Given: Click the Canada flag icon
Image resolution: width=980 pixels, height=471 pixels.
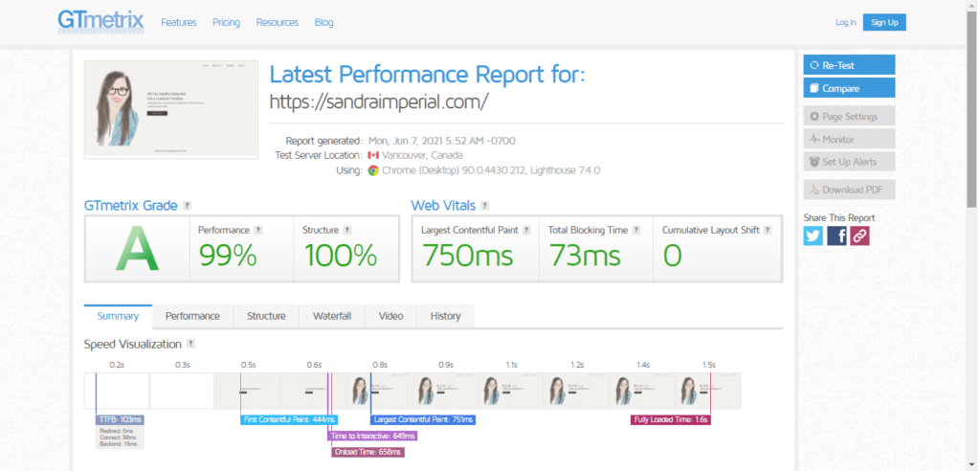Looking at the screenshot, I should click(x=373, y=155).
